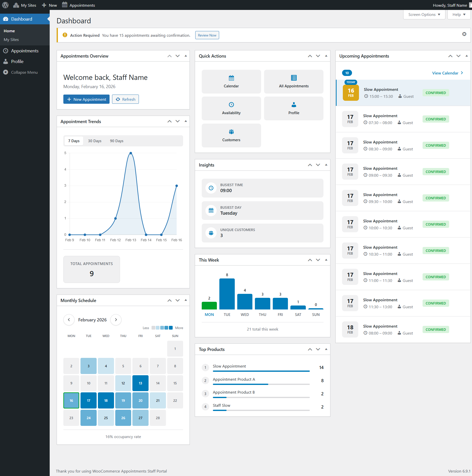This screenshot has width=472, height=476.
Task: Click the Review Now button
Action: pyautogui.click(x=207, y=35)
